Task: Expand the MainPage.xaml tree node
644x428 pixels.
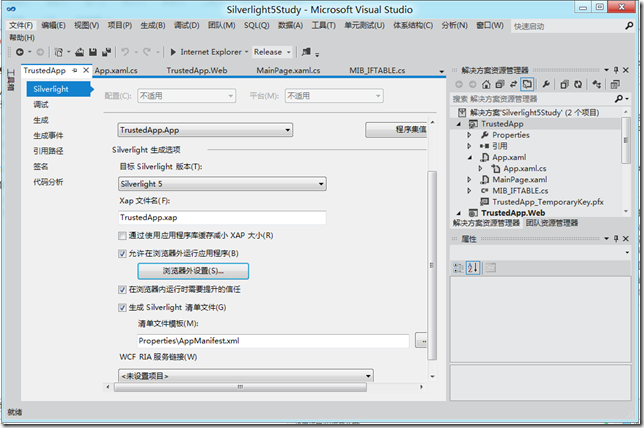Action: tap(469, 179)
